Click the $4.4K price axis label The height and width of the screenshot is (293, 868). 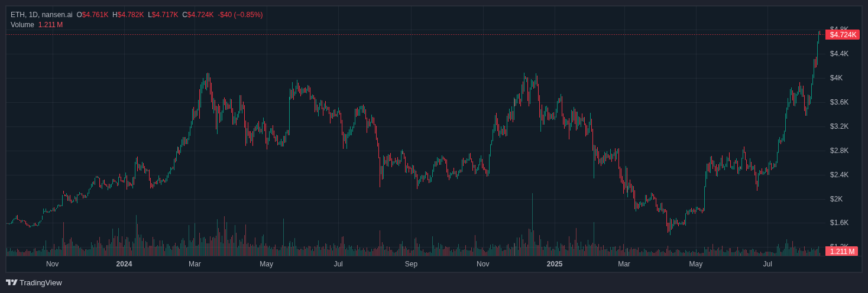tap(839, 54)
